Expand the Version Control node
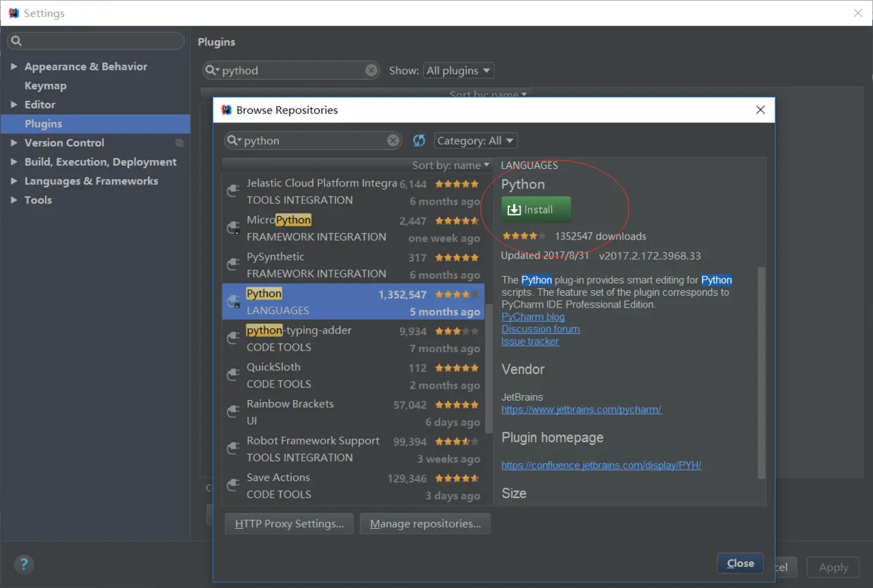Screen dimensions: 873x588 tap(13, 142)
